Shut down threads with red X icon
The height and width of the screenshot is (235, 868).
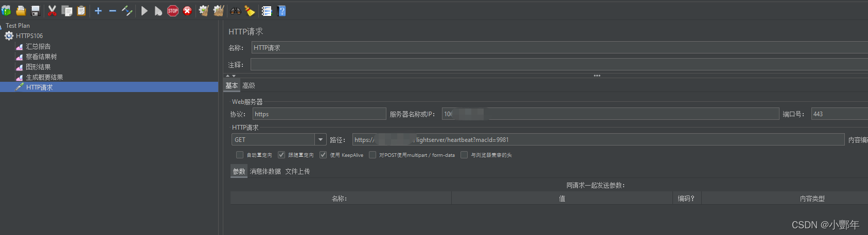pyautogui.click(x=187, y=11)
